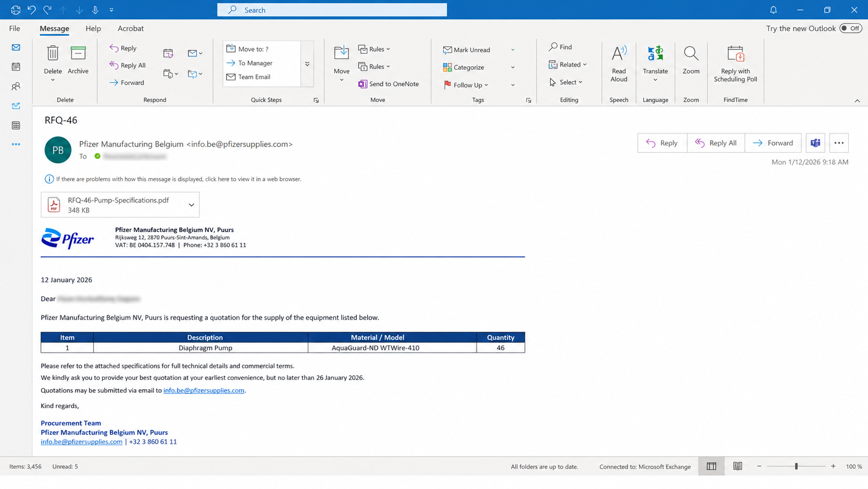Collapse the ribbon with the chevron

tap(857, 100)
